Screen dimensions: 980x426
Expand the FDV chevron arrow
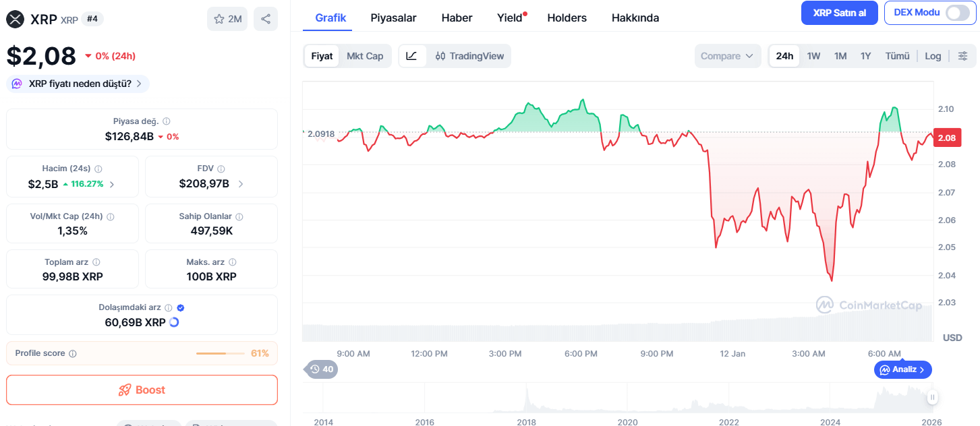(241, 184)
